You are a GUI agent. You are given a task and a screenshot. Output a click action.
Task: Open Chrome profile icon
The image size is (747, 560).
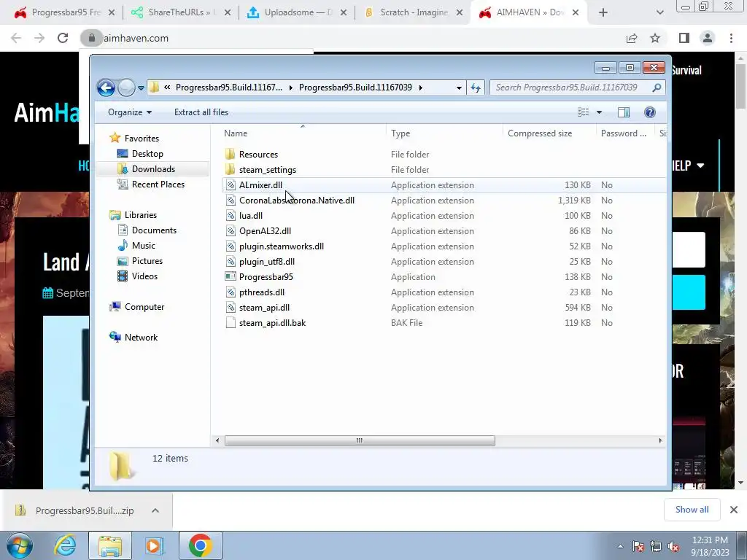[x=708, y=38]
